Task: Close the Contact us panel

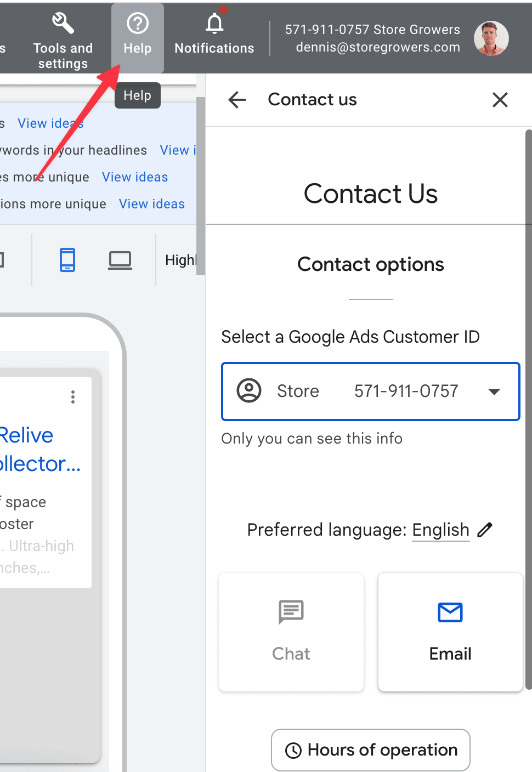Action: click(500, 100)
